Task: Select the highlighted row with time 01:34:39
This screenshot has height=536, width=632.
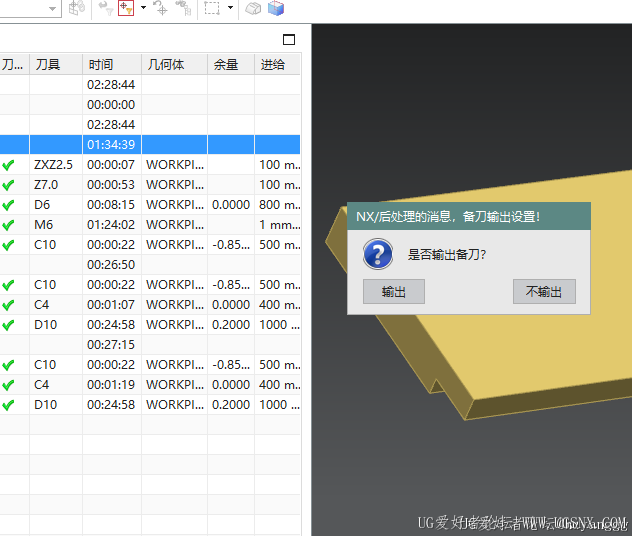Action: pyautogui.click(x=150, y=145)
